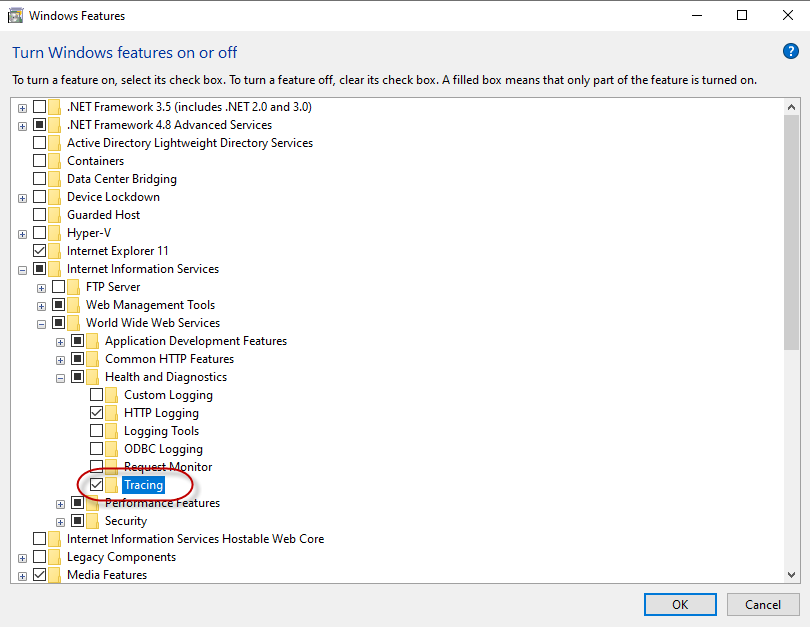Click the scrollbar down arrow

tap(792, 575)
